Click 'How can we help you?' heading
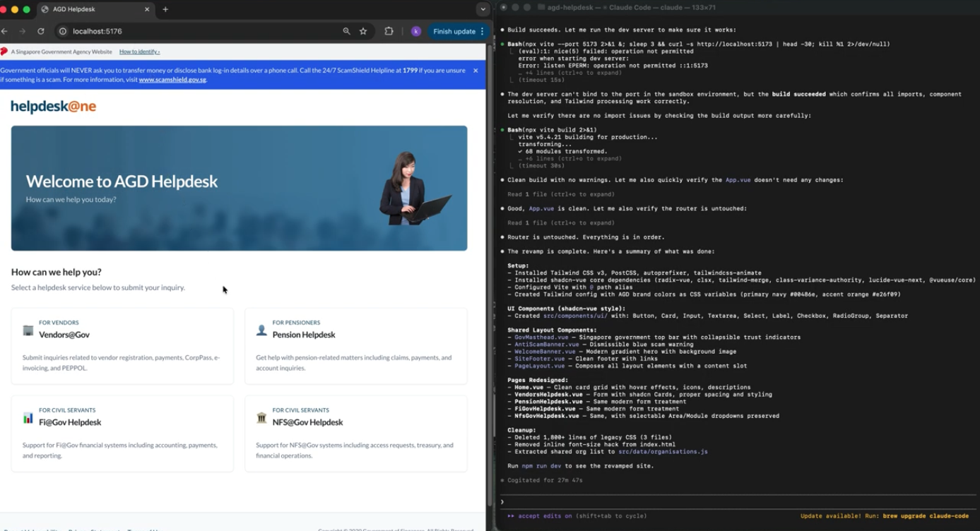The image size is (980, 531). pos(57,272)
